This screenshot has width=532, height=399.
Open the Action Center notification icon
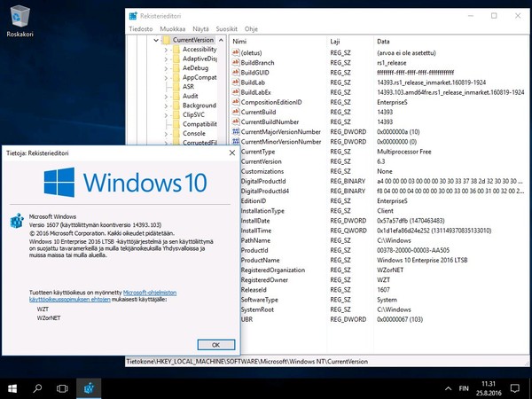[515, 388]
